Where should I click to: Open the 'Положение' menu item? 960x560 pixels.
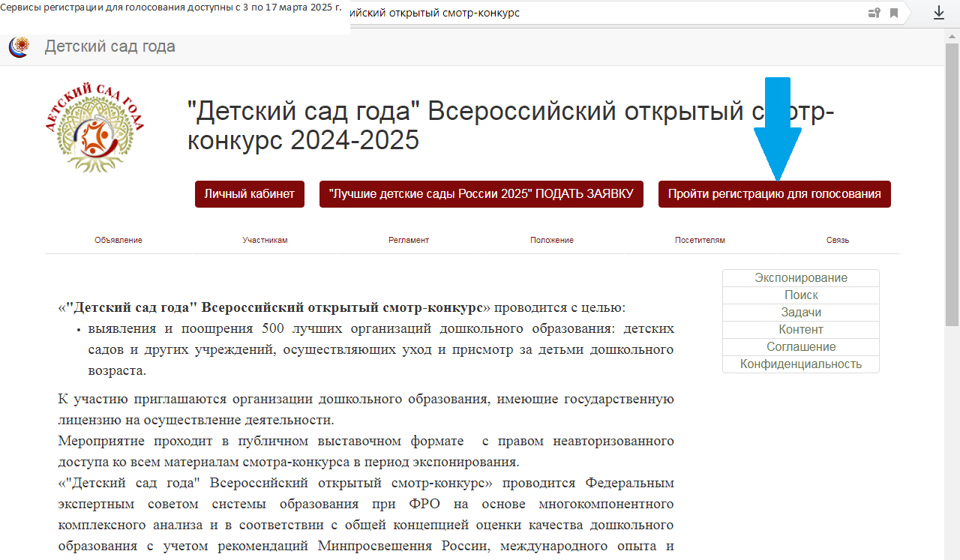pos(552,240)
